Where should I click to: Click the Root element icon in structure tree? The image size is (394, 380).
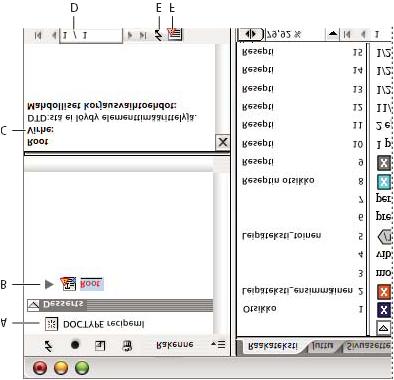click(68, 284)
